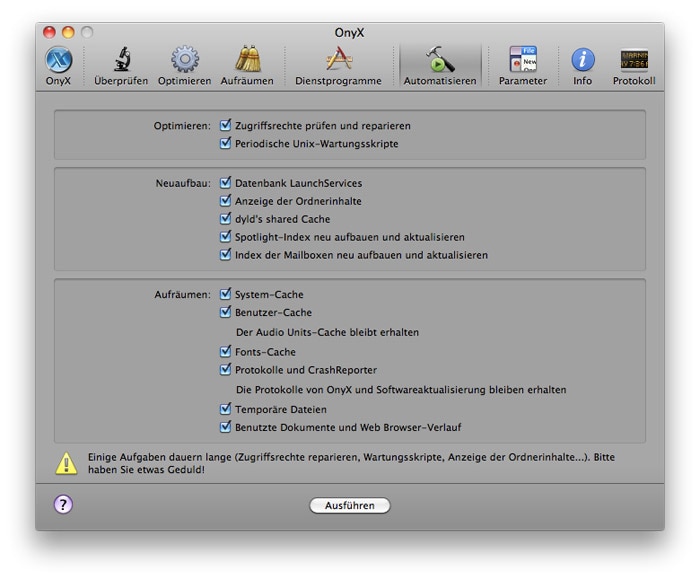Uncheck the Fonts-Cache option

click(225, 351)
